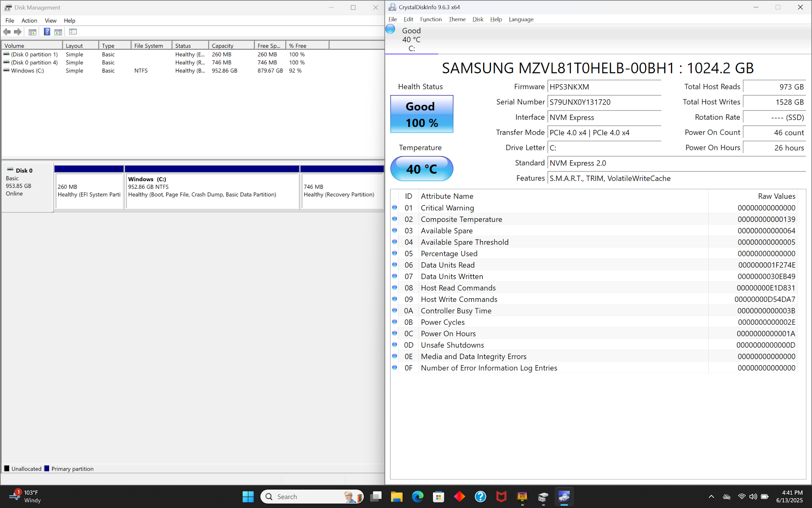The image size is (812, 508).
Task: Open Help menu in Disk Management
Action: tap(69, 21)
